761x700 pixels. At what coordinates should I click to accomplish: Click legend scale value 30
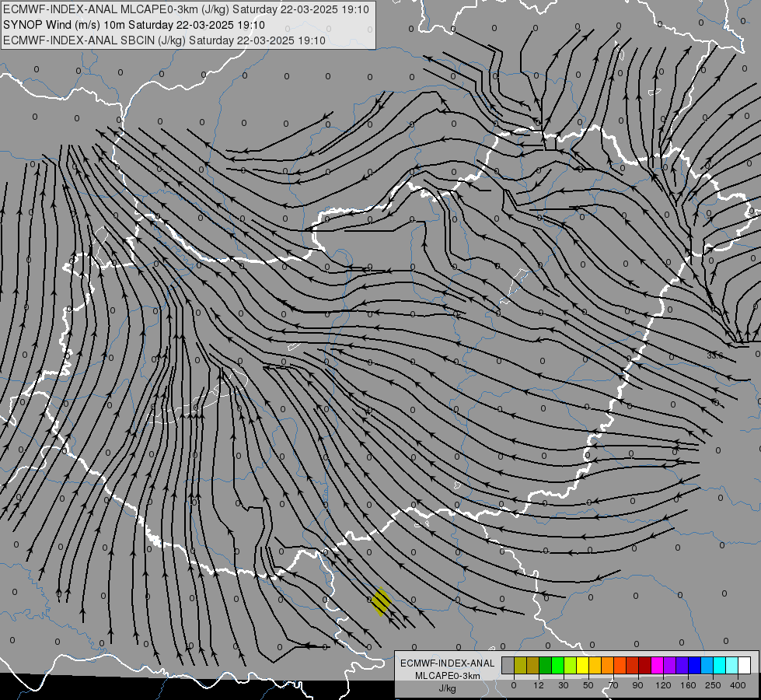[x=563, y=685]
